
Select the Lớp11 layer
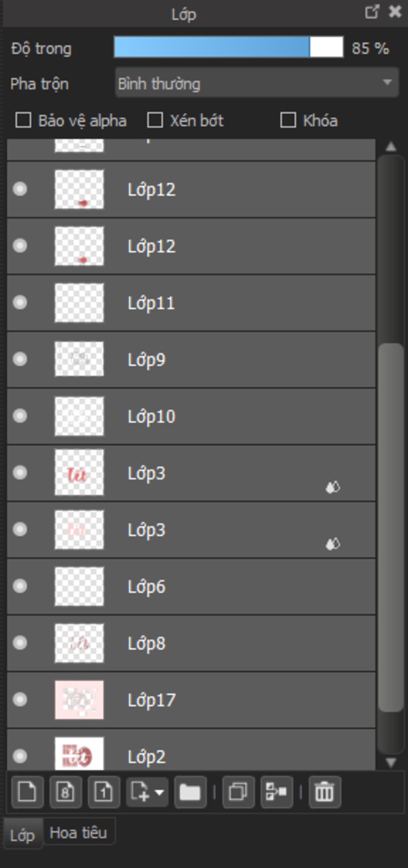pos(191,303)
